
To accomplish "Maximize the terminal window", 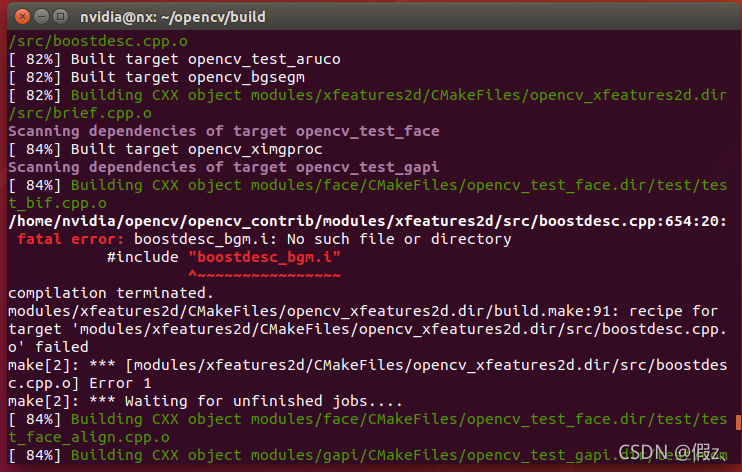I will click(61, 17).
